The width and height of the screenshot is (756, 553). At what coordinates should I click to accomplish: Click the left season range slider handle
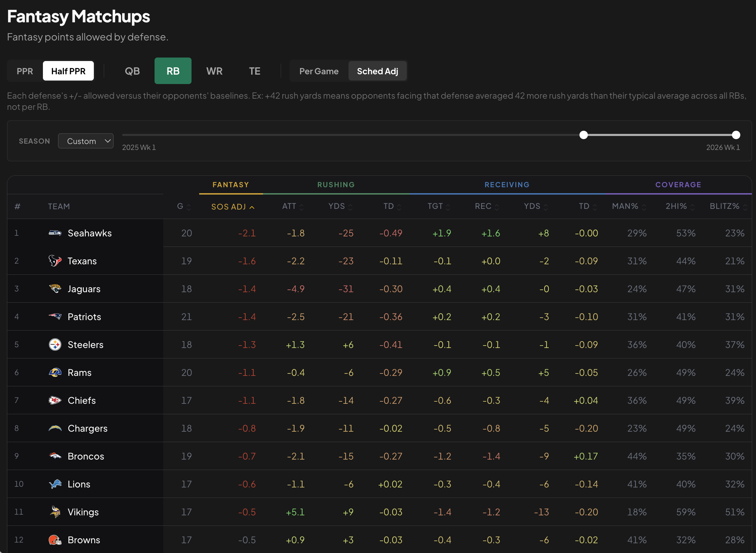click(x=584, y=135)
